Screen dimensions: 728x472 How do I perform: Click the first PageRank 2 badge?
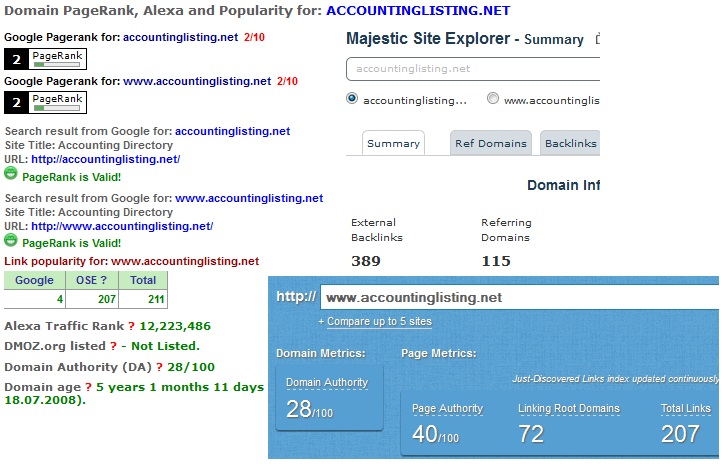[x=46, y=59]
